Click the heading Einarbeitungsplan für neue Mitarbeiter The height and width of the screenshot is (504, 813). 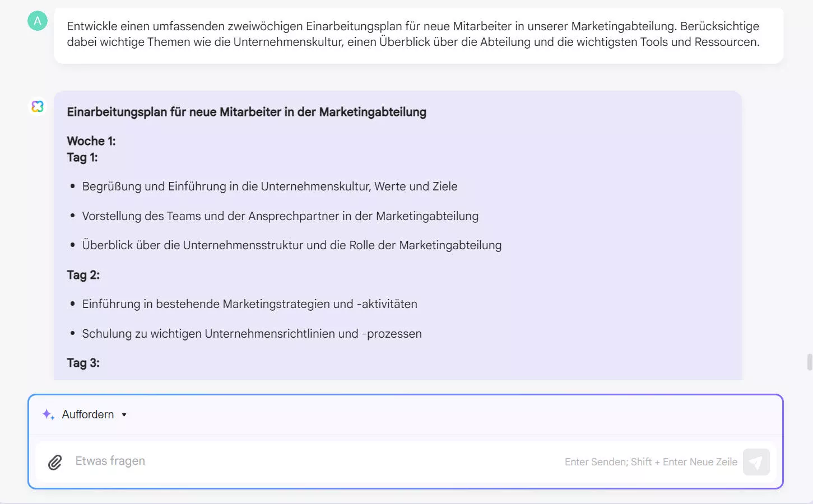tap(247, 112)
